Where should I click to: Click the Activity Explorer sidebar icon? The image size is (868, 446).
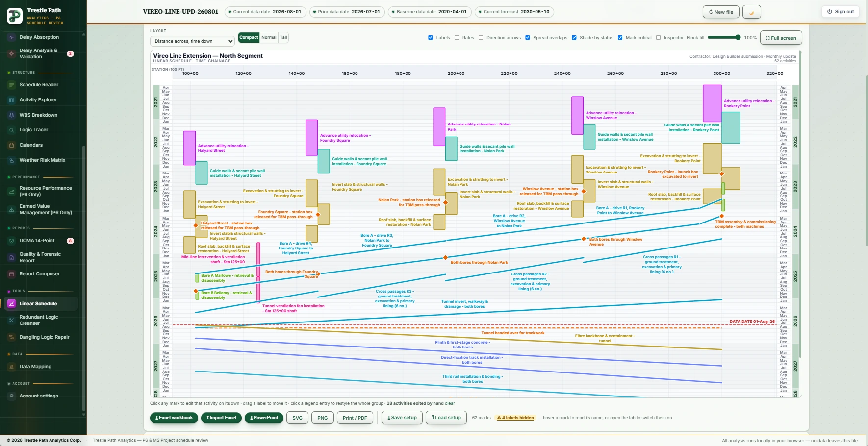(11, 100)
